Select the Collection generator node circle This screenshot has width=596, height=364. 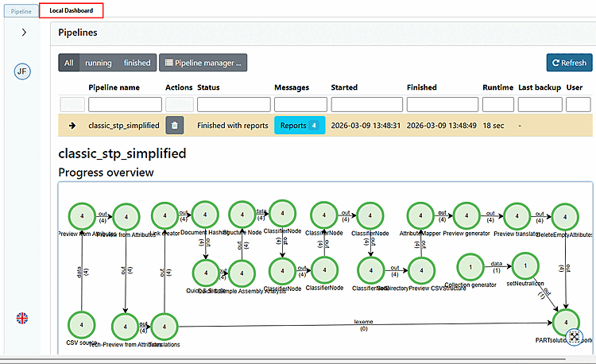point(470,267)
